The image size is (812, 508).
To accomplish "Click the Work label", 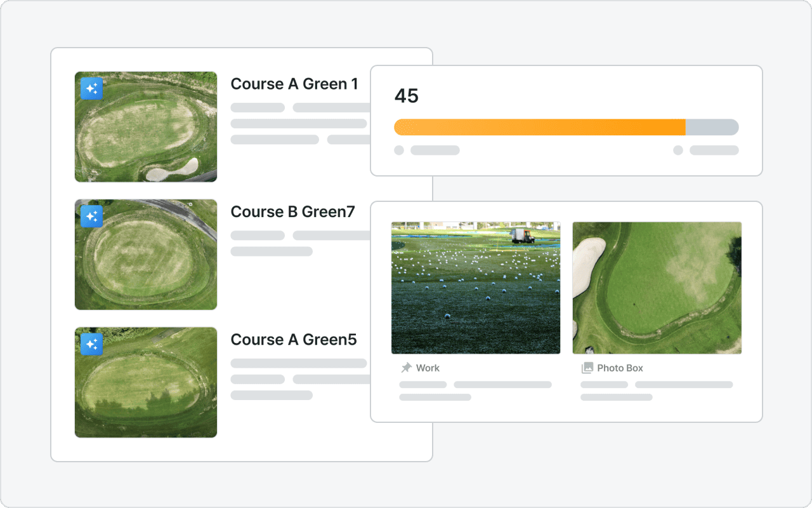I will tap(428, 368).
